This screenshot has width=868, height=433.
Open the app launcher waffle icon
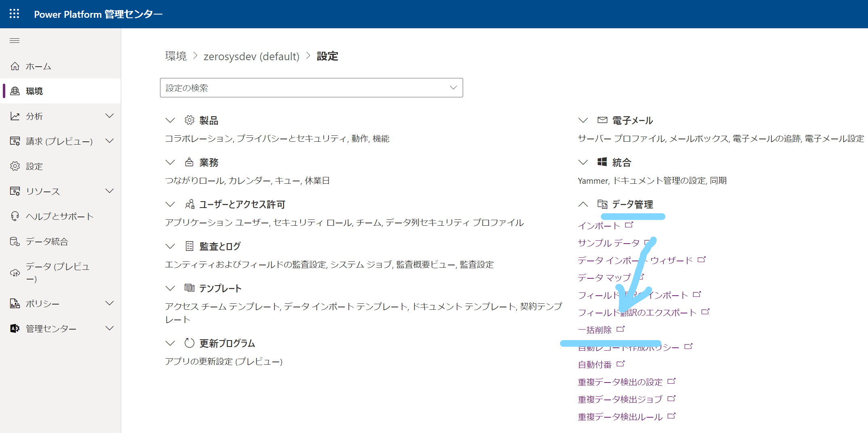pyautogui.click(x=15, y=14)
